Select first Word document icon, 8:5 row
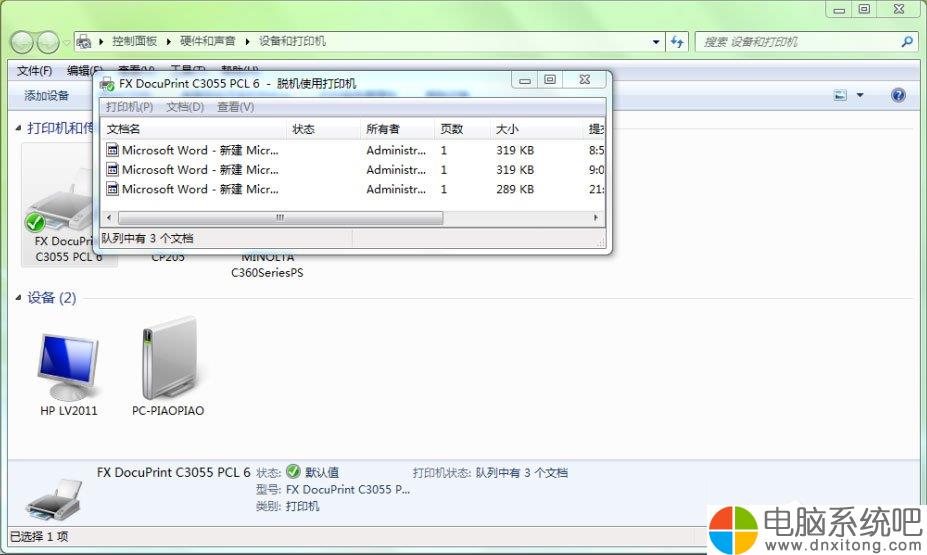The image size is (927, 555). point(112,150)
